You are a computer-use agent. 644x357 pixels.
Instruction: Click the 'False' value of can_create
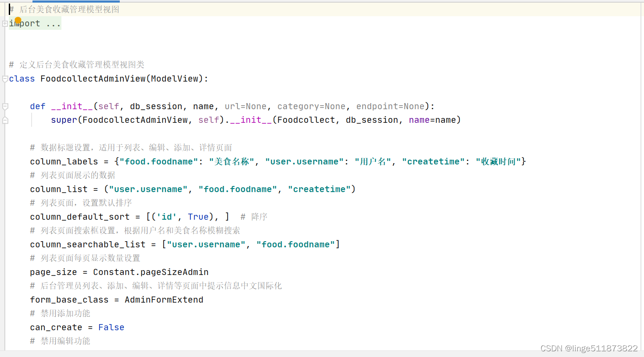pos(111,328)
